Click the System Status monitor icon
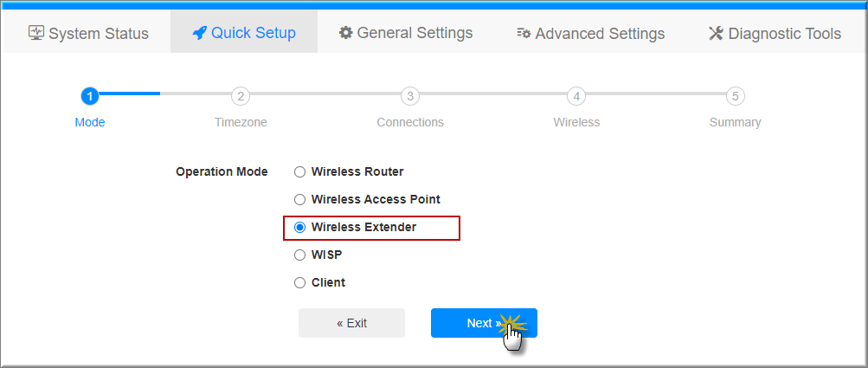The image size is (868, 368). pyautogui.click(x=36, y=34)
